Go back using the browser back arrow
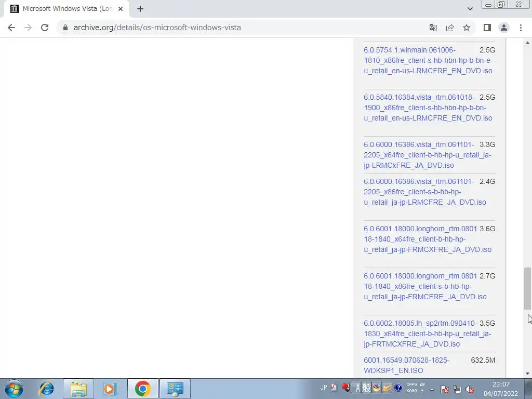Viewport: 532px width, 399px height. pyautogui.click(x=11, y=28)
